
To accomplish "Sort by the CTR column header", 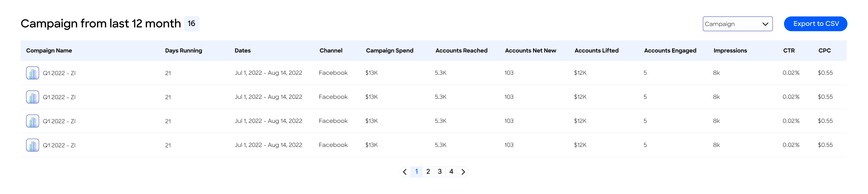I will (x=789, y=51).
